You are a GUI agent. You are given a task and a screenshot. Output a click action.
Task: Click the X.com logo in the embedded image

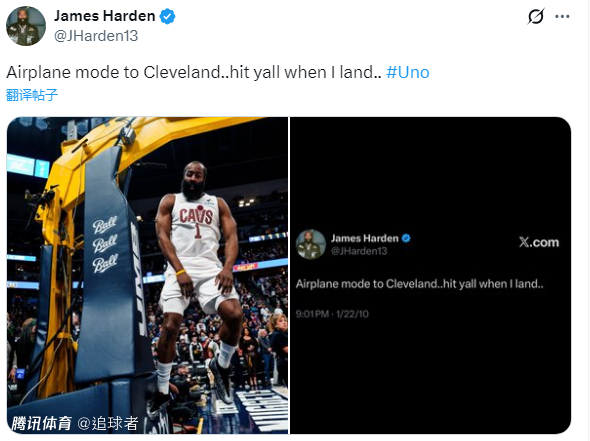click(x=539, y=242)
